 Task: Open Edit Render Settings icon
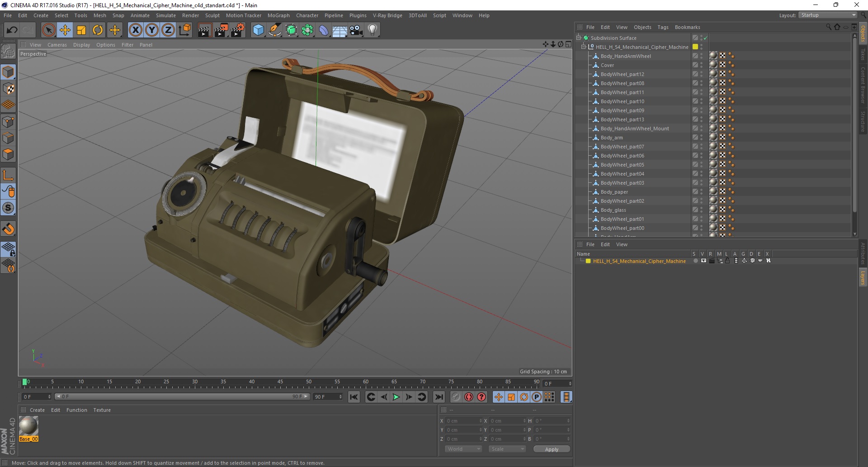(238, 30)
